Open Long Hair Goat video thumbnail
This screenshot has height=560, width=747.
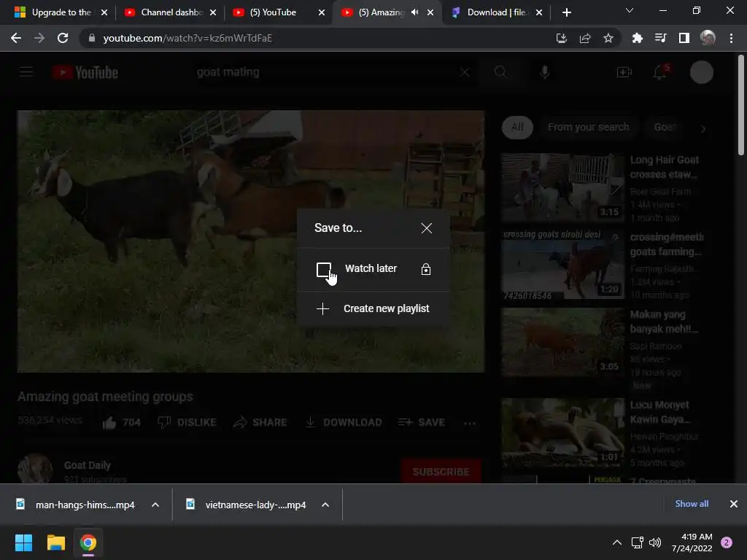(562, 187)
